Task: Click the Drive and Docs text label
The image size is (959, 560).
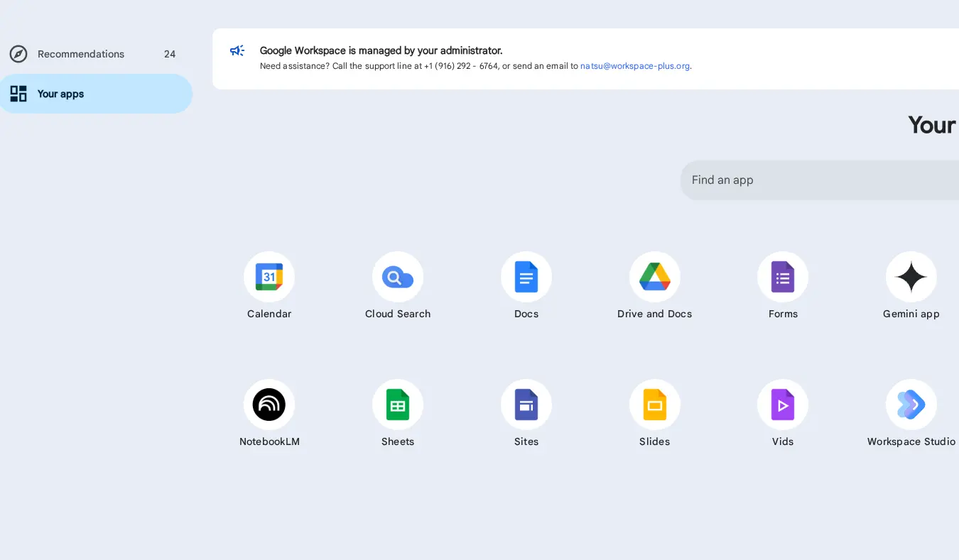Action: [655, 314]
